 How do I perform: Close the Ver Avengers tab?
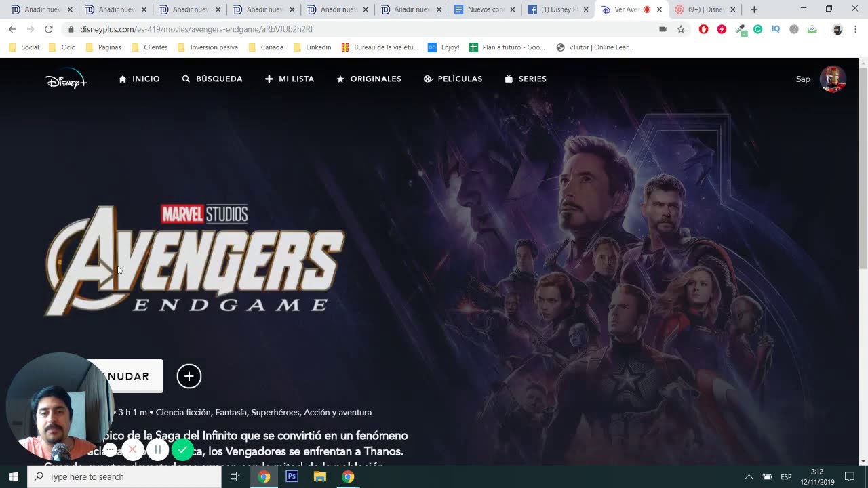point(659,9)
